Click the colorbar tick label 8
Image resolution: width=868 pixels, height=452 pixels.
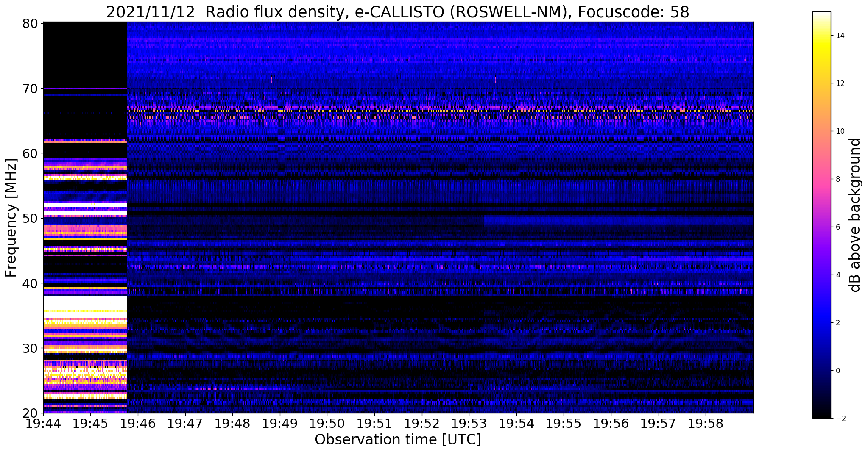[x=837, y=179]
